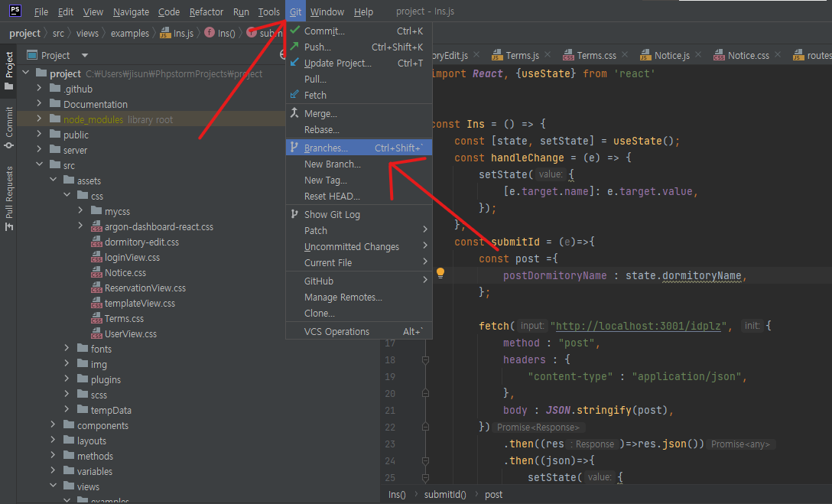Expand the Patch submenu
Image resolution: width=832 pixels, height=504 pixels.
point(359,231)
